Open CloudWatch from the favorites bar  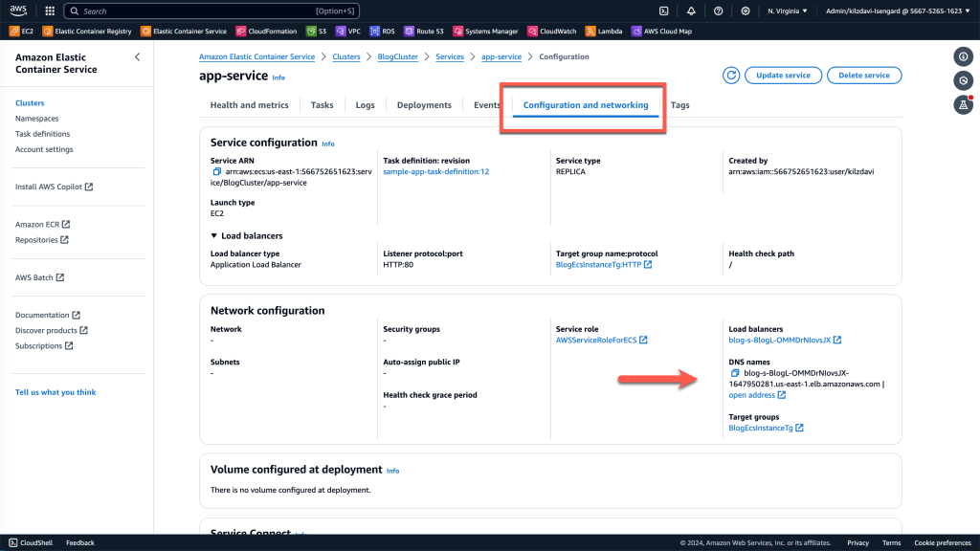[550, 31]
